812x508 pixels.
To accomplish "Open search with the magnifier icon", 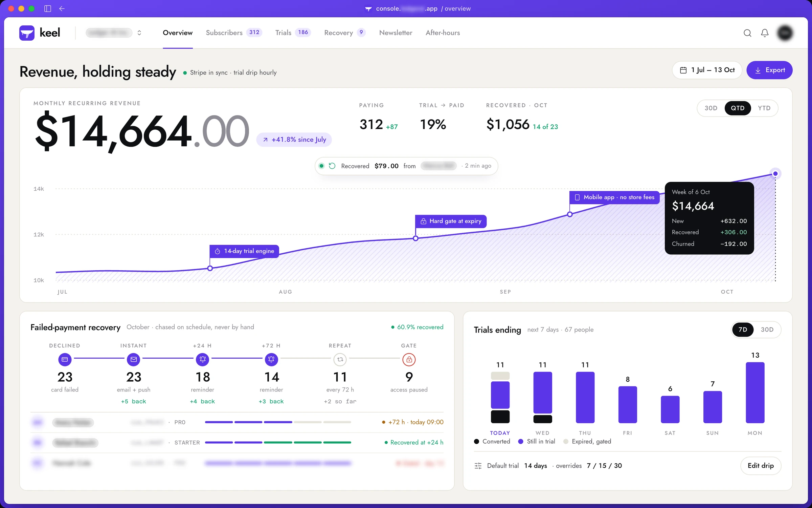I will (x=747, y=33).
